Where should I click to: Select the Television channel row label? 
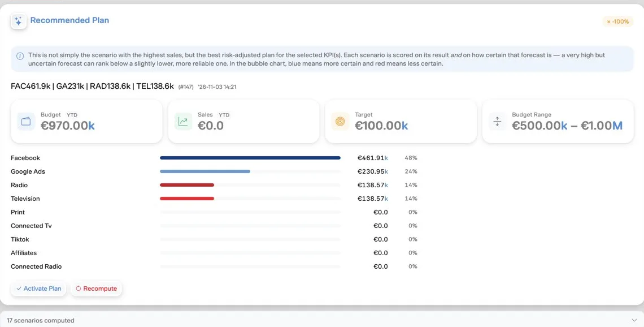25,199
